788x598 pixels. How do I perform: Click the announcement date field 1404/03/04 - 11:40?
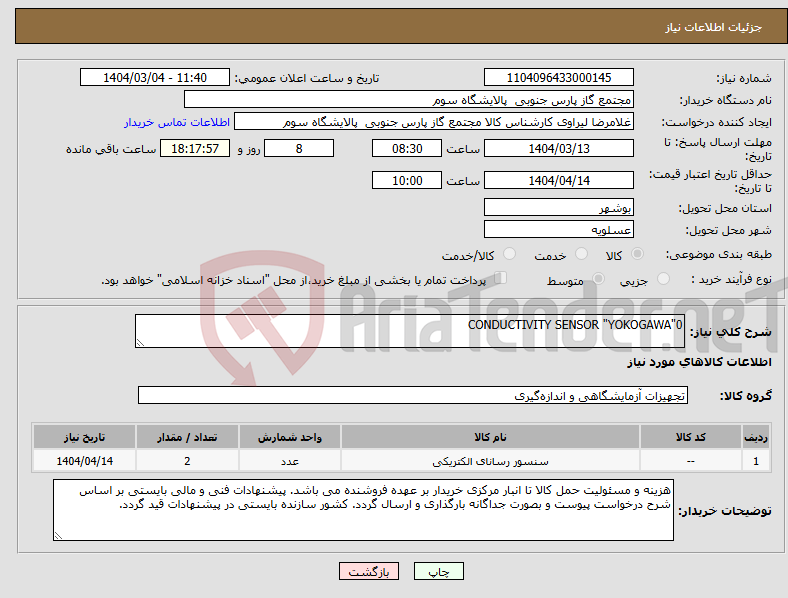pyautogui.click(x=155, y=77)
